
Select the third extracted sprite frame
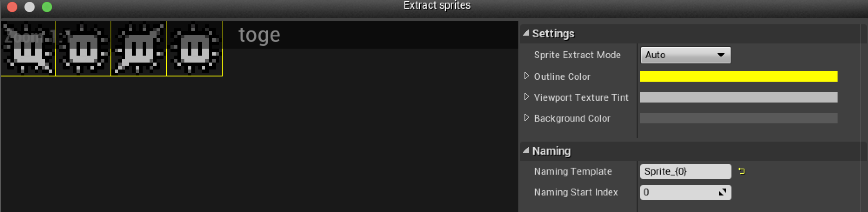coord(139,48)
